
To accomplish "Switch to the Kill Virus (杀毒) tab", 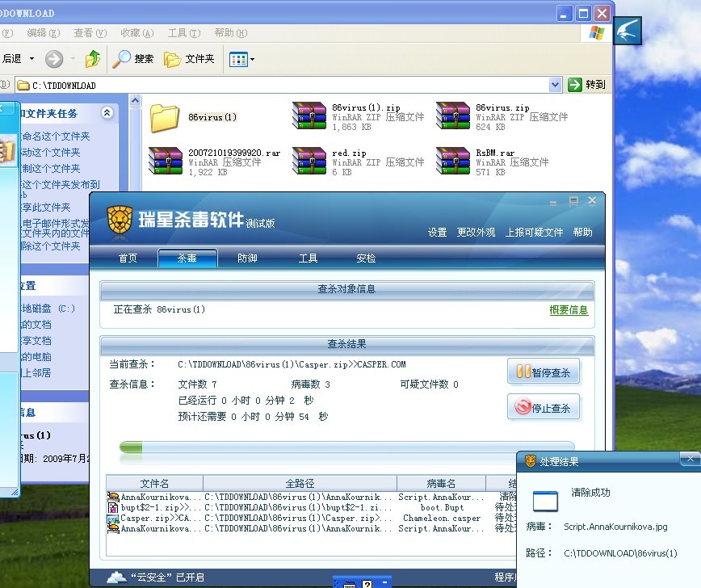I will pos(187,258).
